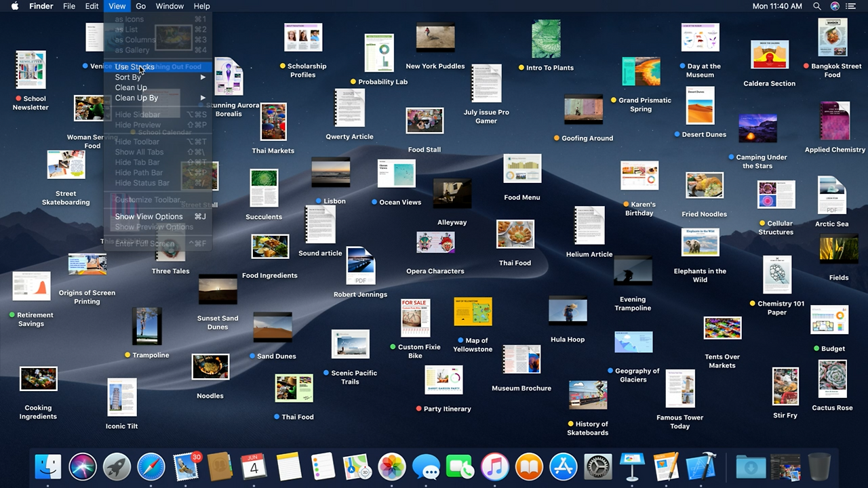Select the Retirement Savings chart file

(x=31, y=286)
